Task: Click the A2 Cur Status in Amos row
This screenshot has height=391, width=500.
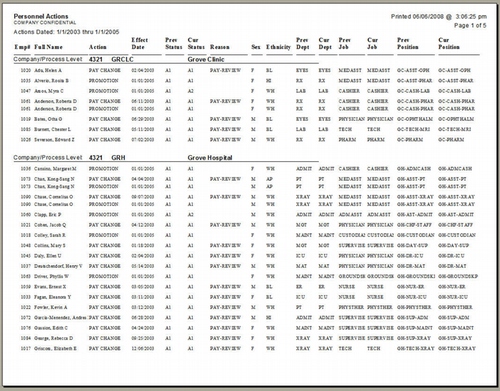Action: click(x=190, y=91)
